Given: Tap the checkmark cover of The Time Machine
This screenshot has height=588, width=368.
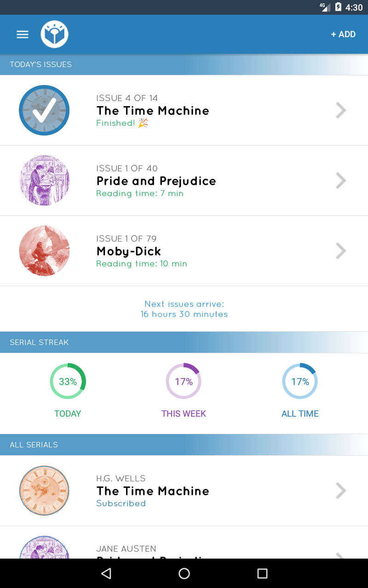Looking at the screenshot, I should pos(44,110).
